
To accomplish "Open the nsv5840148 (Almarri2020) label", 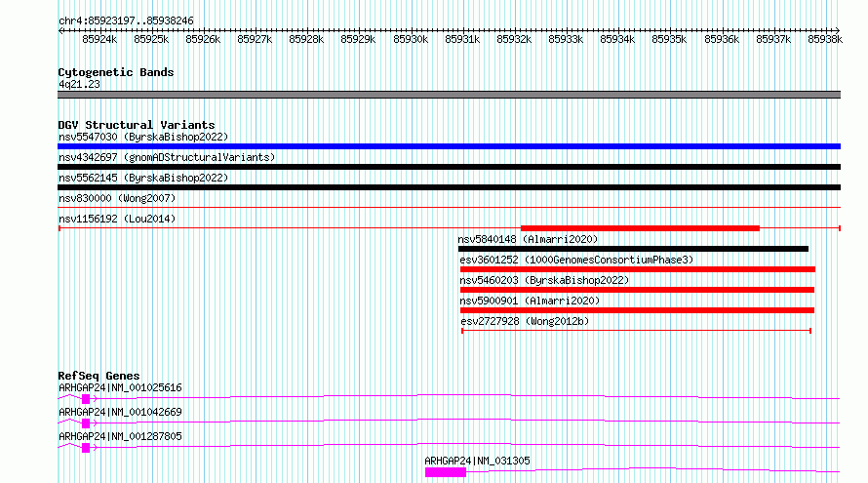I will (528, 239).
